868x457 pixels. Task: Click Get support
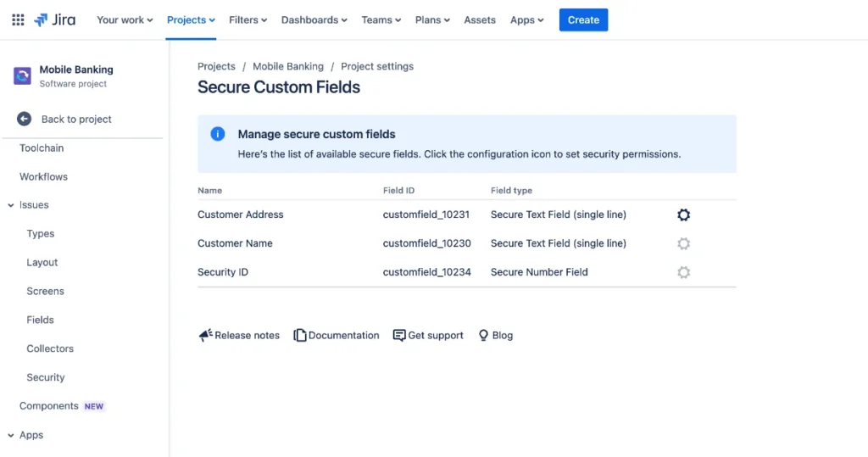coord(428,336)
